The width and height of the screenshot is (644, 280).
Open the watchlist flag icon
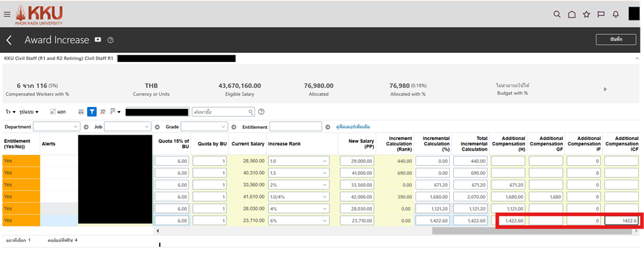[x=601, y=15]
